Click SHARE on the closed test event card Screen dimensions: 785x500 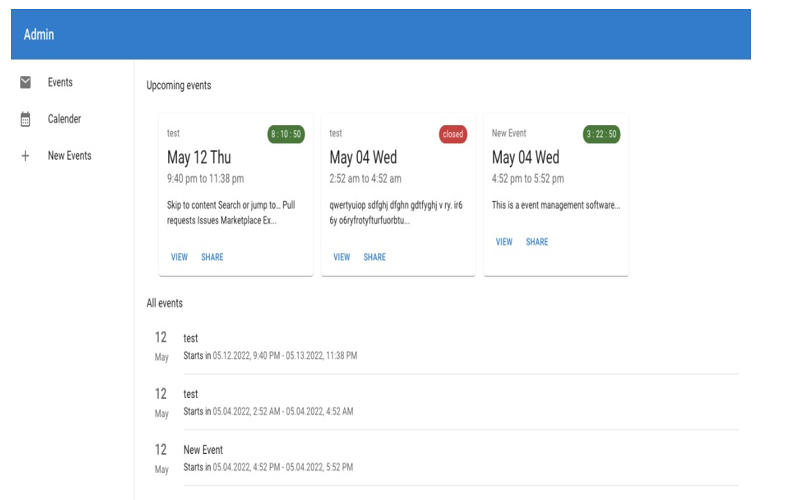pos(374,257)
